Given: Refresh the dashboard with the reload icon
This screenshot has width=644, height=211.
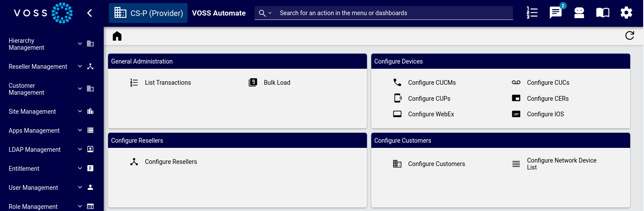Looking at the screenshot, I should coord(630,36).
